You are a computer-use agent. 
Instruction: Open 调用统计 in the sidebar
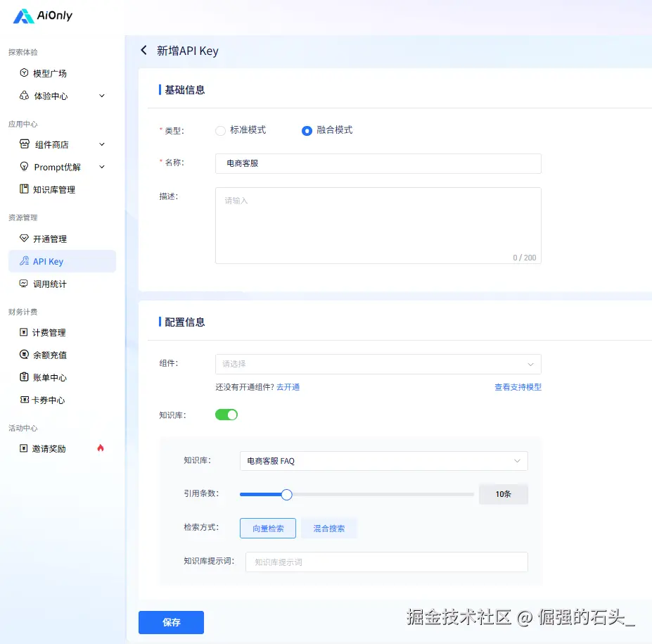(x=49, y=284)
